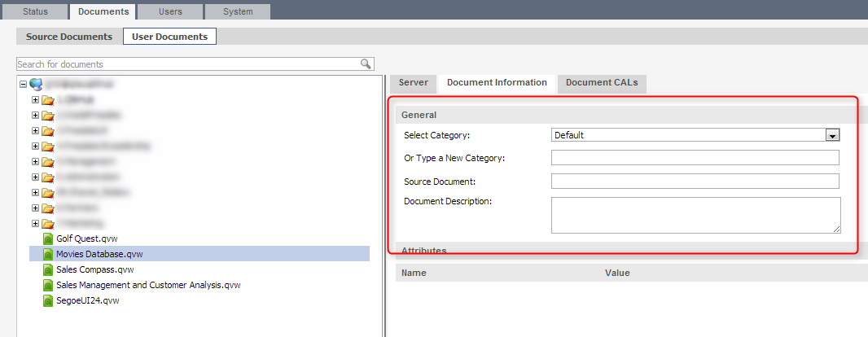The width and height of the screenshot is (868, 337).
Task: Focus the Or Type a New Category field
Action: click(695, 158)
